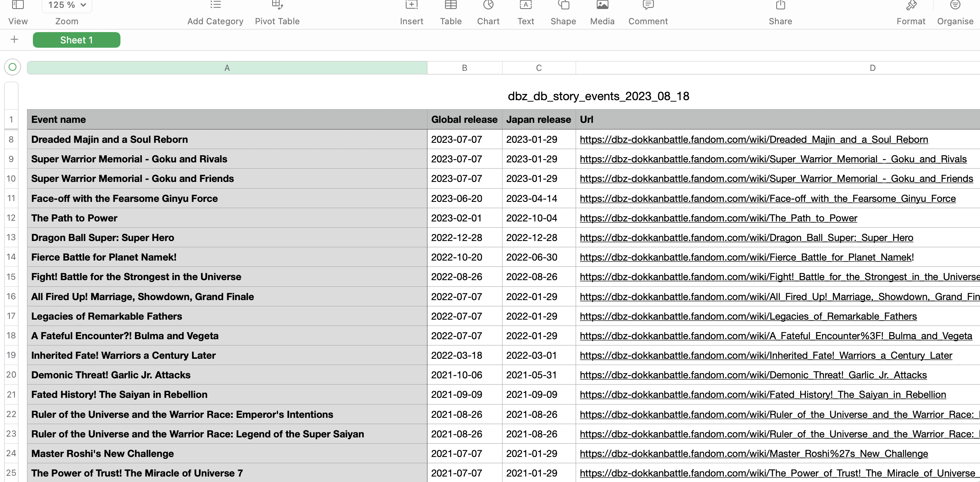980x482 pixels.
Task: Select cell 'The Power of Trust! The Miracle of Universe 7'
Action: (227, 473)
